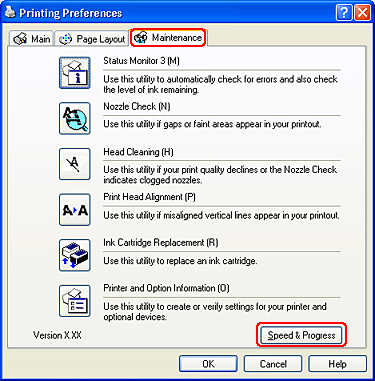The image size is (375, 381).
Task: Click the Cancel button
Action: click(273, 364)
